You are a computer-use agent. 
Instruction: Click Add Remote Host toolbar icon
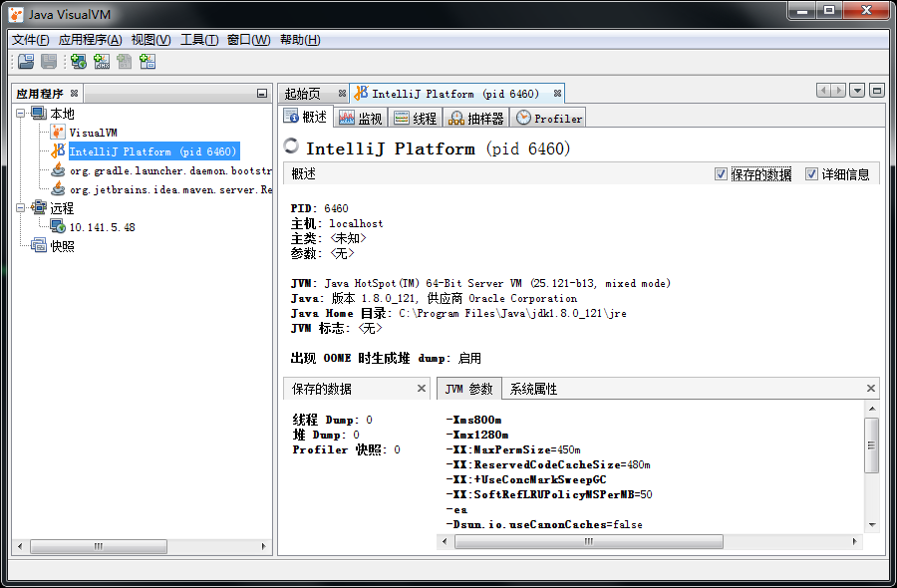tap(79, 61)
